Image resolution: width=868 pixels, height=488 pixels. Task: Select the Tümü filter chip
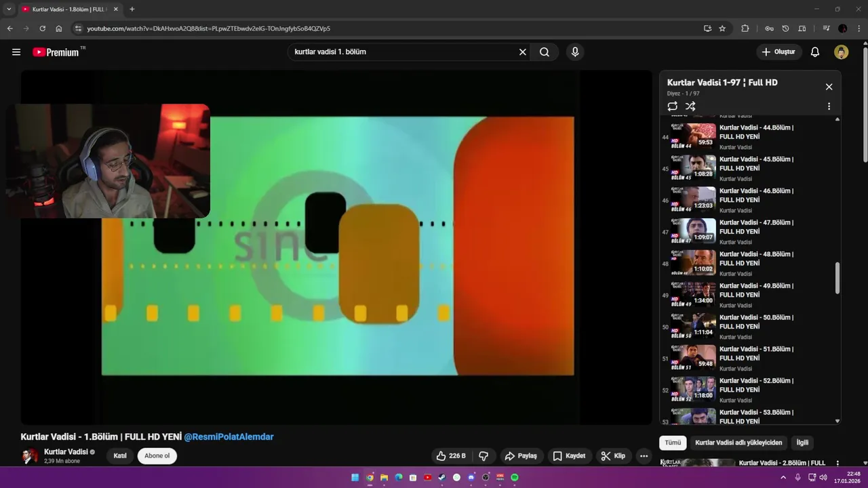(x=673, y=443)
